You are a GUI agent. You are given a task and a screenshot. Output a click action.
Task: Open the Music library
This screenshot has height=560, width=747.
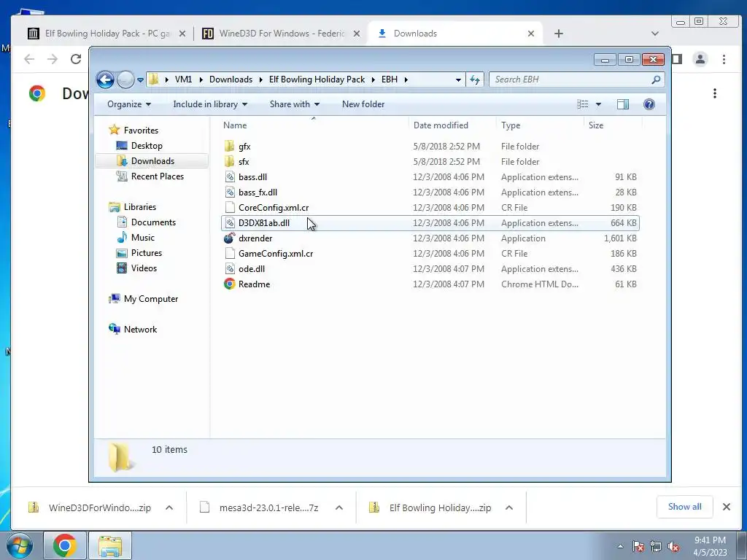point(142,238)
